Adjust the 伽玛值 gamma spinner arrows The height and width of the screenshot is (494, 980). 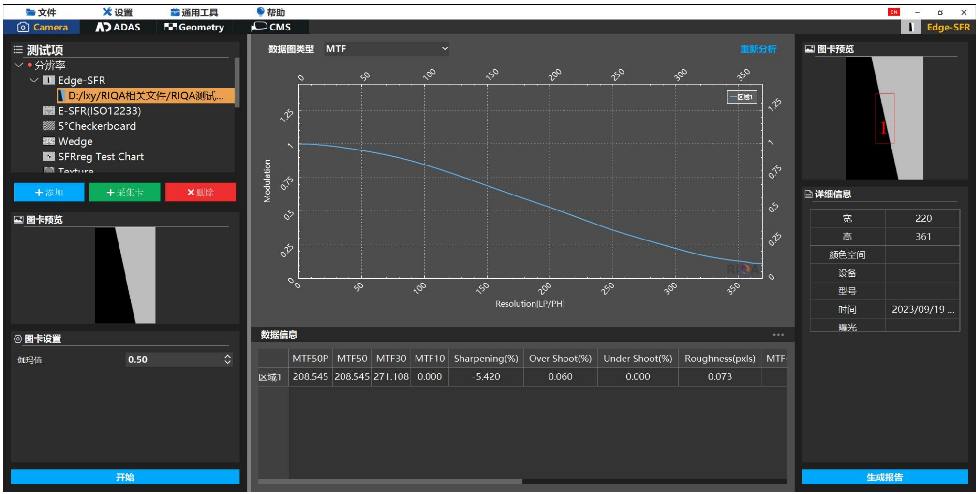[227, 359]
